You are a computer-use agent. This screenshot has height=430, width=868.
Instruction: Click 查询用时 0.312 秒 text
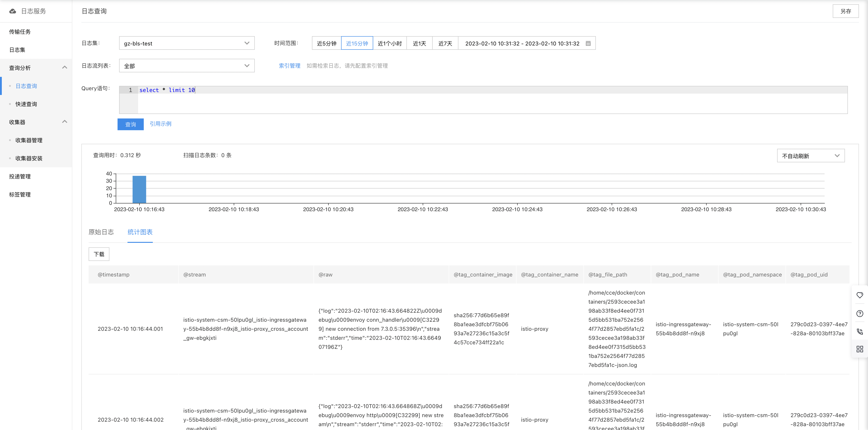pyautogui.click(x=117, y=155)
